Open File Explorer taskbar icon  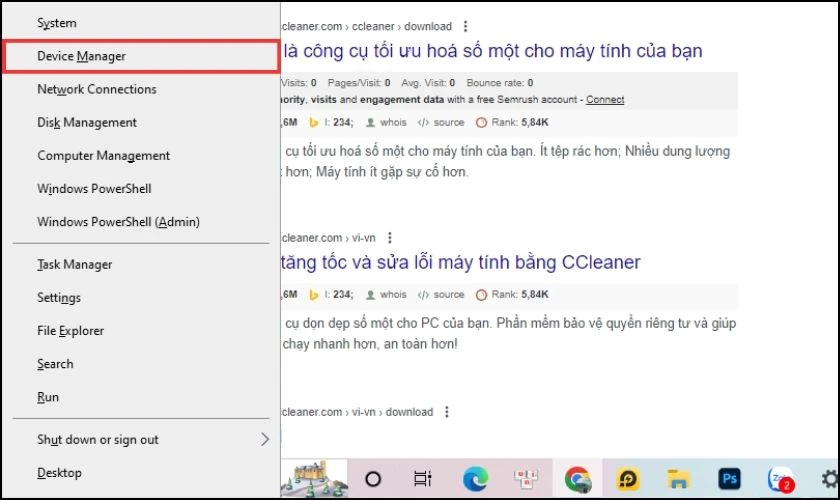tap(678, 479)
